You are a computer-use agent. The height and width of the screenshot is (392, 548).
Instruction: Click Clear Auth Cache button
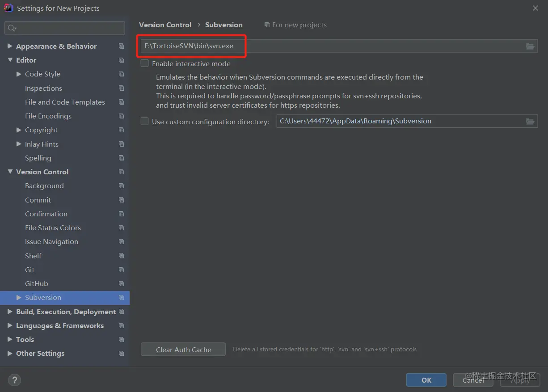tap(183, 350)
